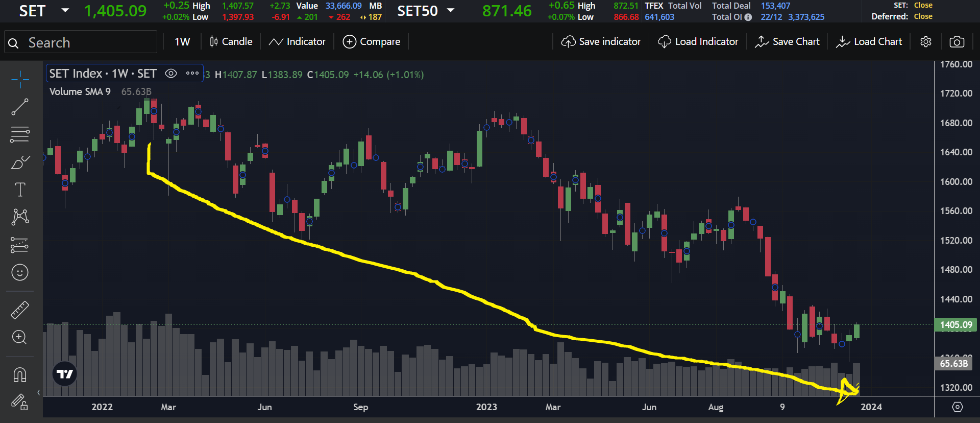
Task: Click the 1405.09 current price label
Action: click(x=956, y=325)
